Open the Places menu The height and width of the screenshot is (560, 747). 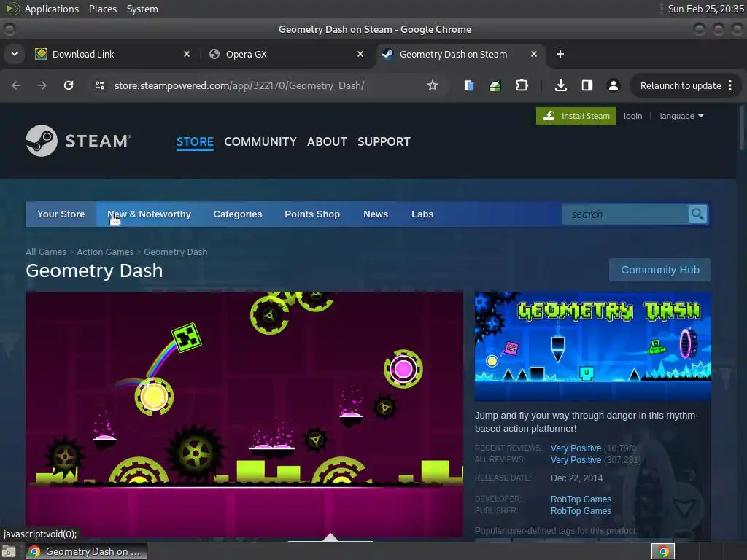point(102,9)
